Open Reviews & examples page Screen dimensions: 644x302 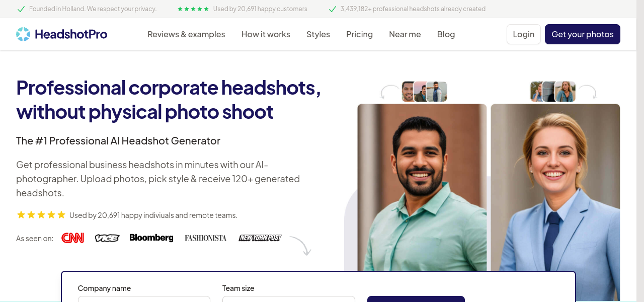coord(186,34)
